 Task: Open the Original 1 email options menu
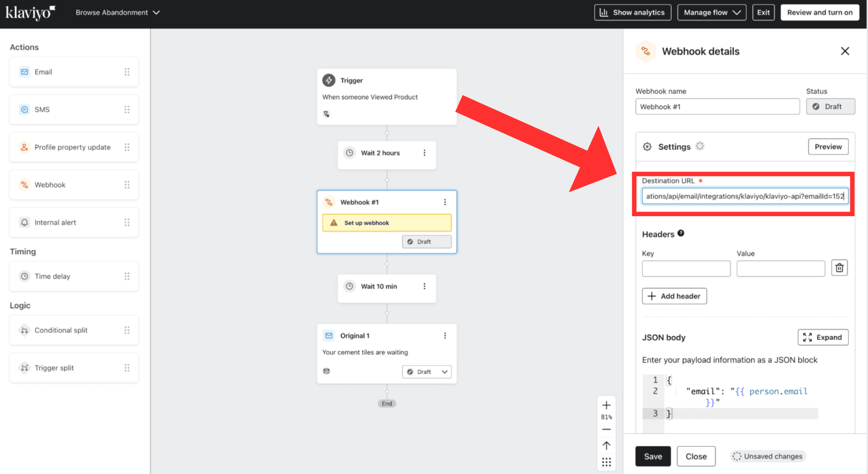[445, 336]
